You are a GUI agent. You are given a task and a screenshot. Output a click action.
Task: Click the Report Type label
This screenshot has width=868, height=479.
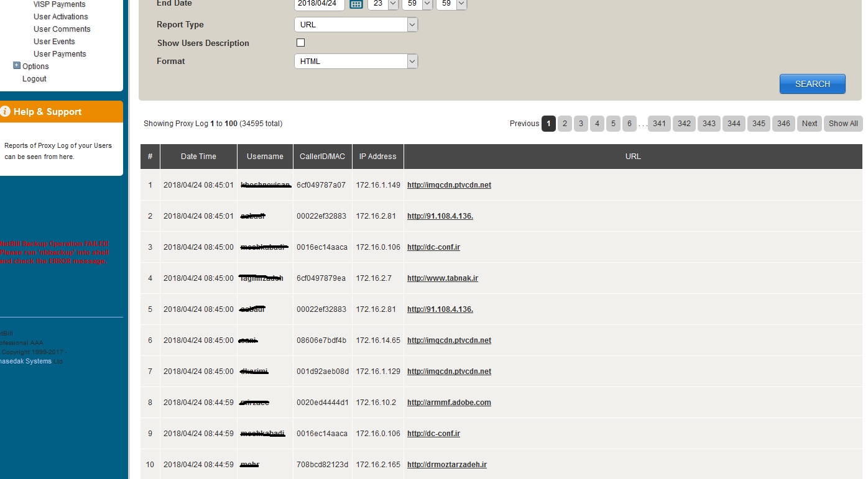180,25
